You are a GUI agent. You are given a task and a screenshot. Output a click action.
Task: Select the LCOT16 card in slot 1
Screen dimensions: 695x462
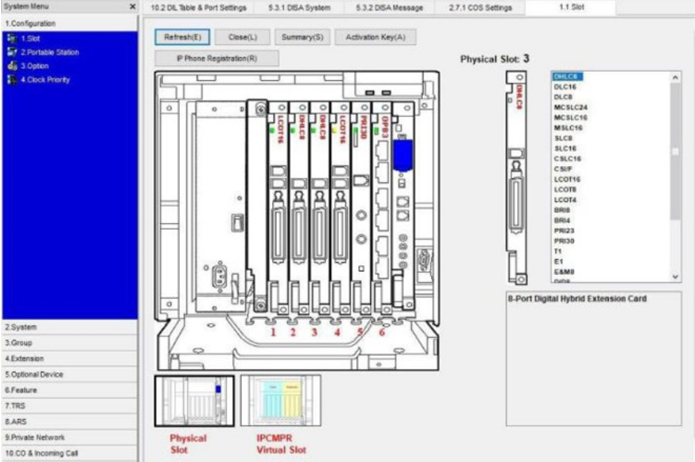278,206
